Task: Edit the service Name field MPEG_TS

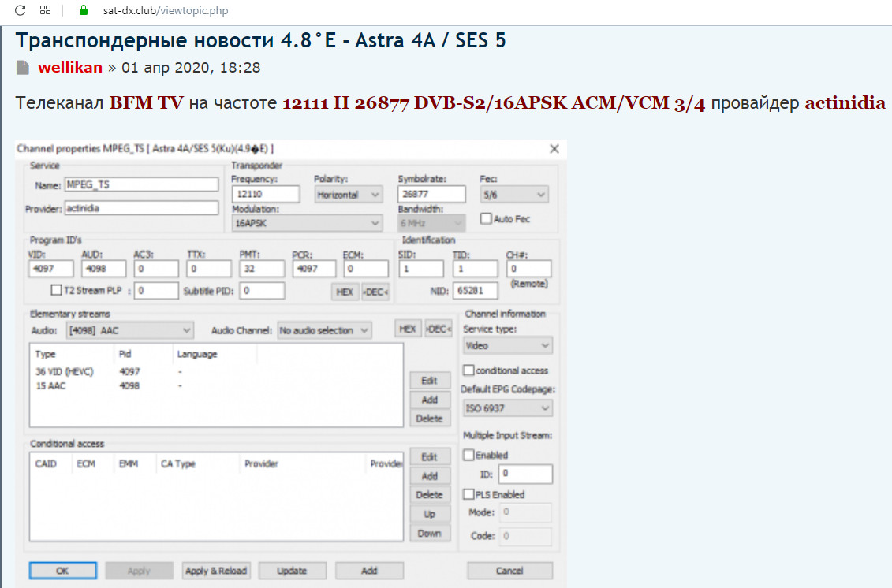Action: (142, 184)
